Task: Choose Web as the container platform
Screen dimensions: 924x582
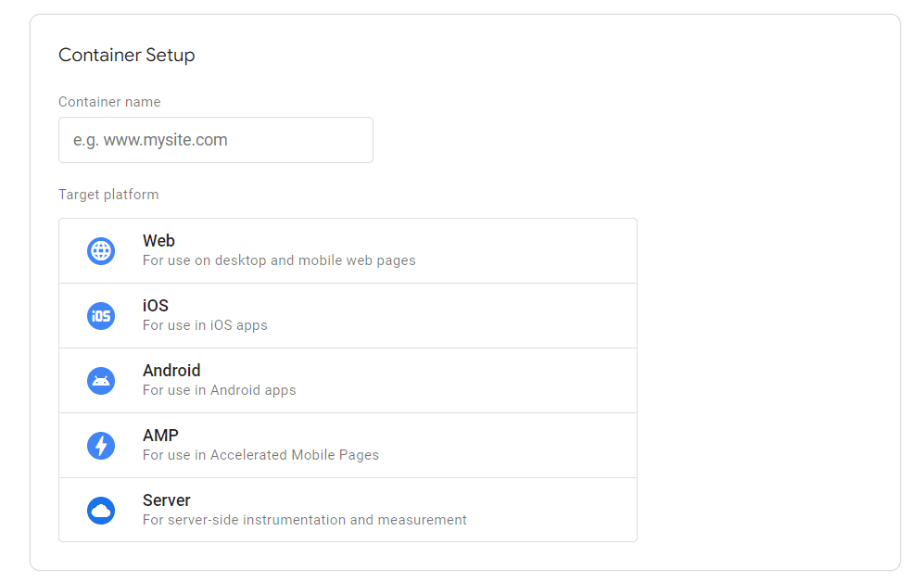Action: tap(348, 250)
